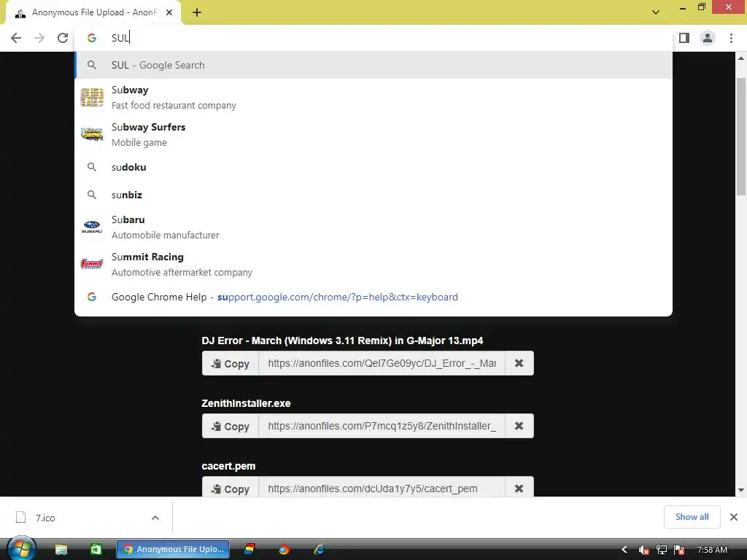Click the Subaru logo thumbnail
Image resolution: width=747 pixels, height=560 pixels.
92,227
